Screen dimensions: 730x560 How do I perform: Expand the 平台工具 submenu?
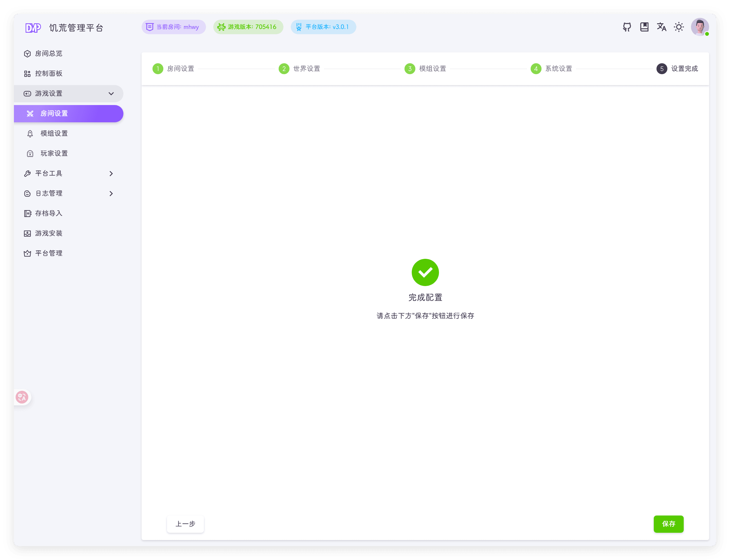coord(111,174)
